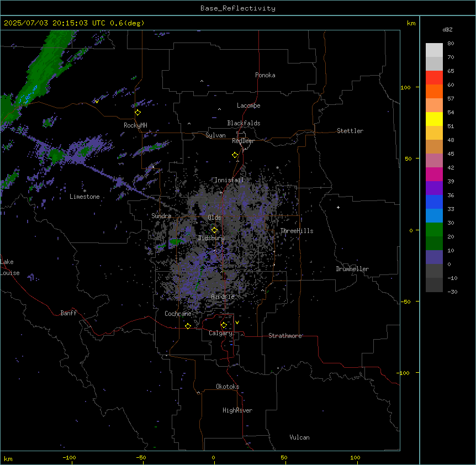This screenshot has width=476, height=465.
Task: Click the yellow v marker northwest of RockyMH
Action: click(97, 102)
